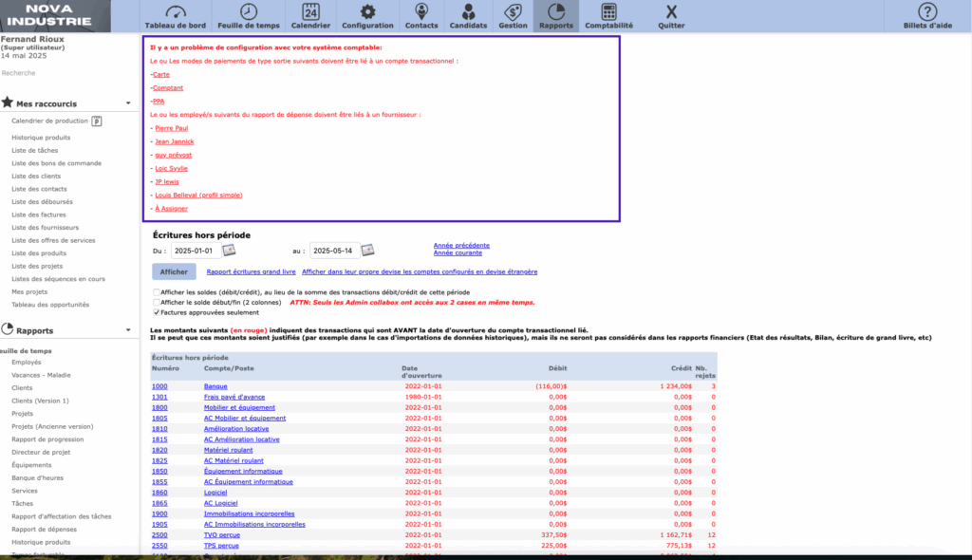Open the Calendrier toolbar icon
Image resolution: width=972 pixels, height=560 pixels.
coord(310,12)
